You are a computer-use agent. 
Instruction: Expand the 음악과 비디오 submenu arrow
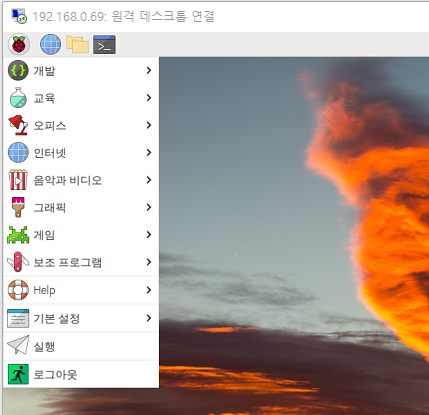point(149,180)
